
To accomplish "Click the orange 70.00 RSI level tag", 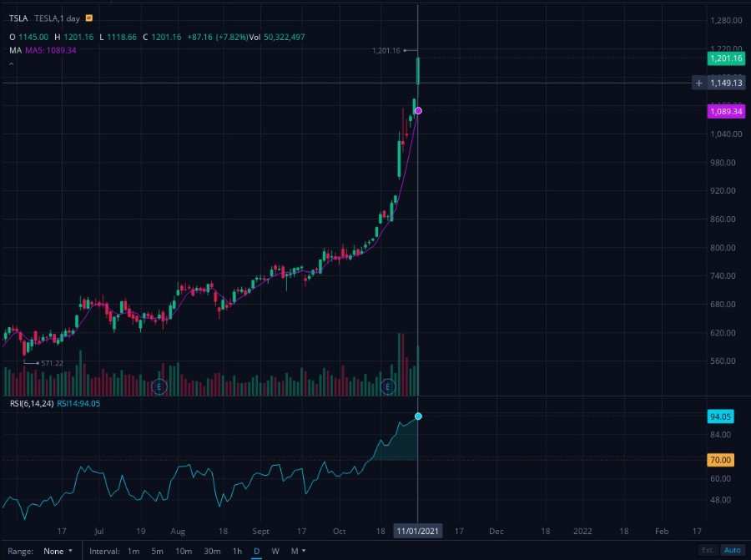I will [720, 460].
